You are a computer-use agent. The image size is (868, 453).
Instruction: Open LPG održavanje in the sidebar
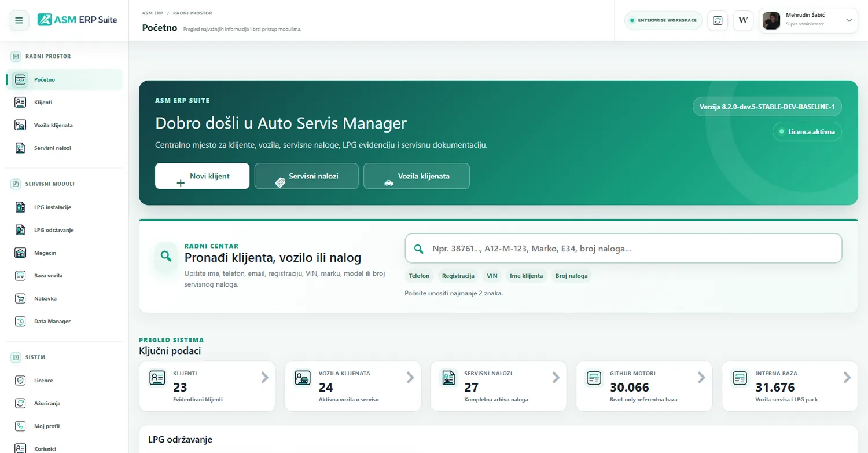64,230
